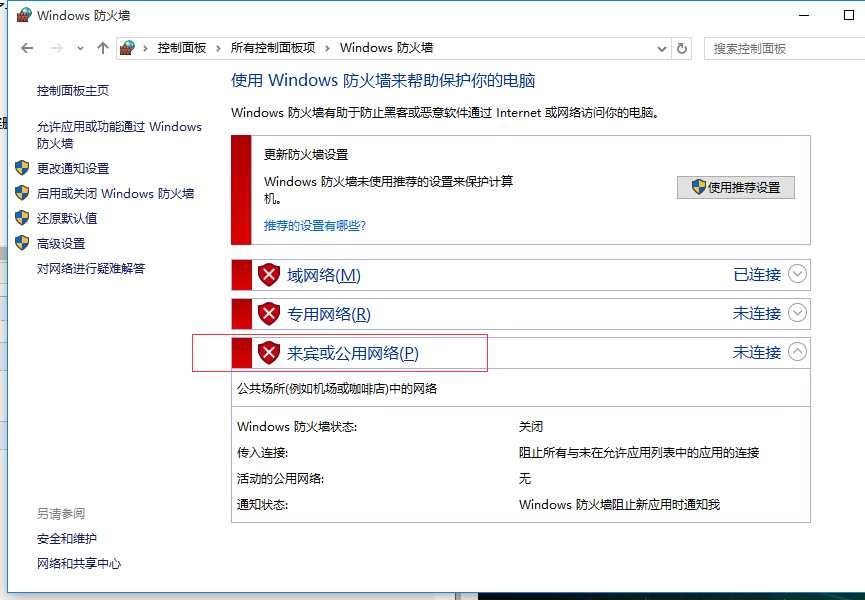
Task: Click the firewall icon in the address bar
Action: coord(127,48)
